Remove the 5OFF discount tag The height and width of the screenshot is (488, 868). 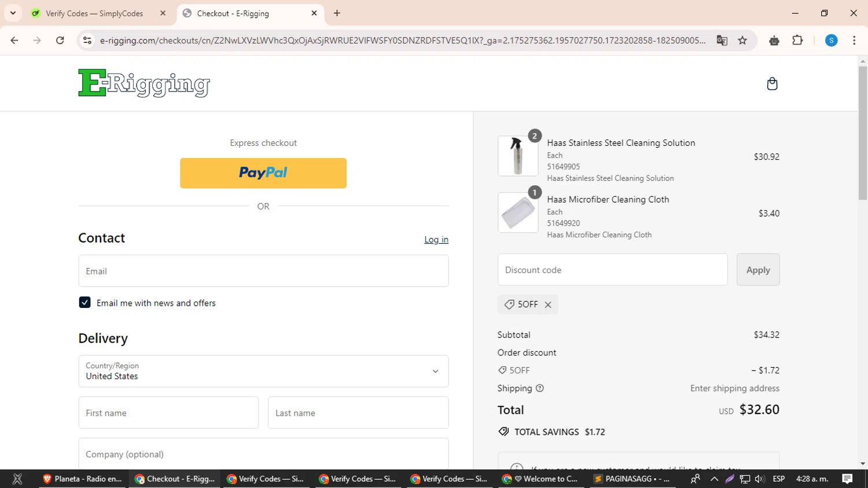pos(548,304)
